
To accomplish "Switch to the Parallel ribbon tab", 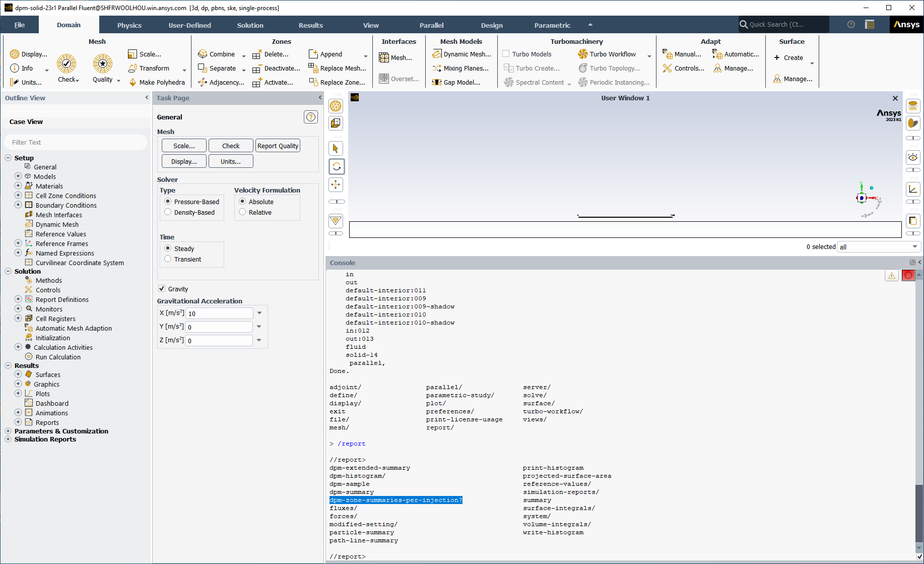I will click(432, 25).
